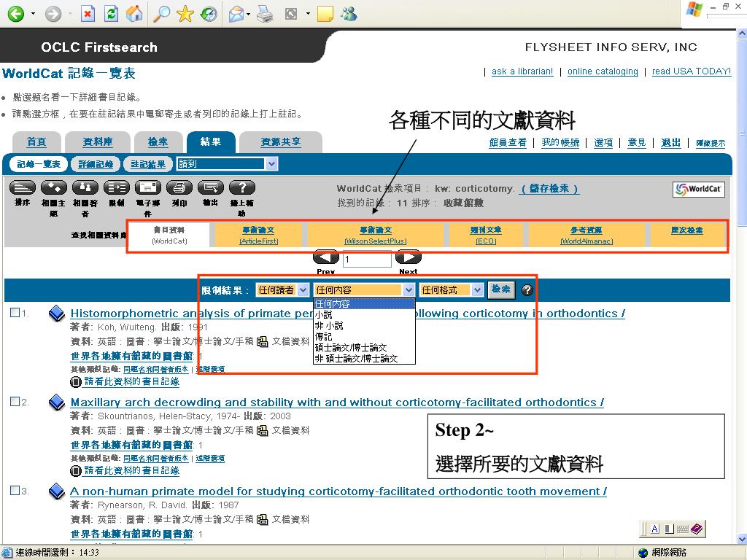Go to browser Home page icon
The width and height of the screenshot is (747, 560).
pyautogui.click(x=134, y=13)
